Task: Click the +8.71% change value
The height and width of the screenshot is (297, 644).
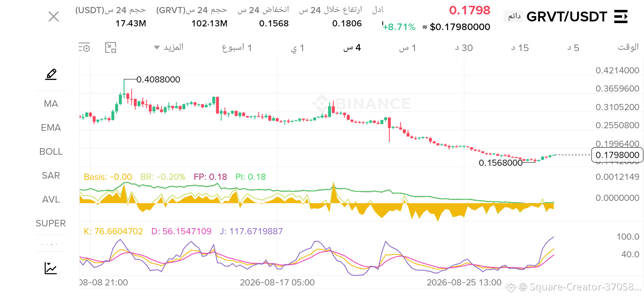Action: [x=399, y=27]
